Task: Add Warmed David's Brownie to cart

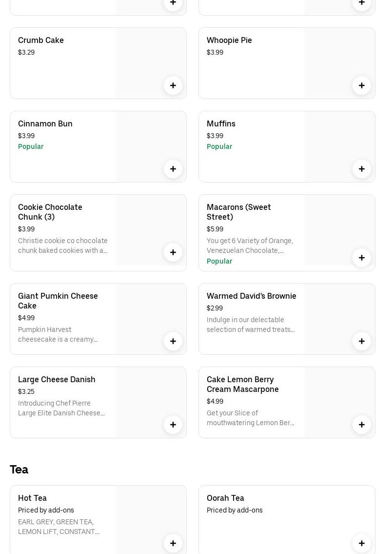Action: [362, 341]
